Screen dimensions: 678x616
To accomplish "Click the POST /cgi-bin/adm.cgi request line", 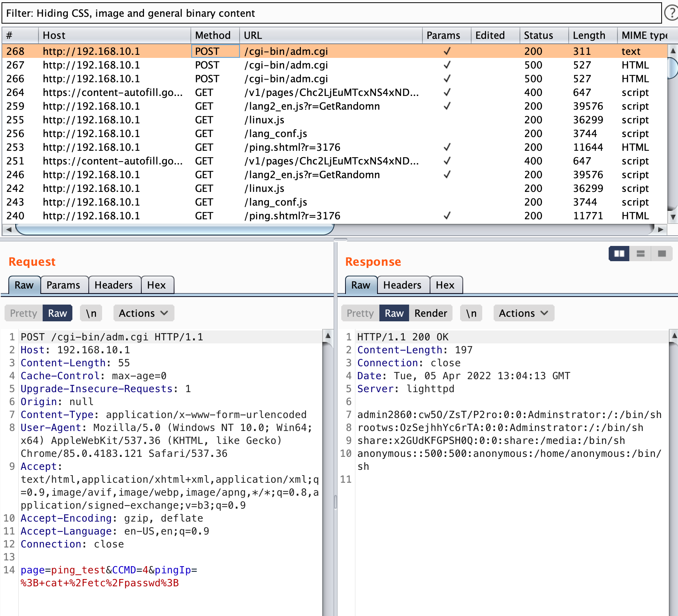I will (112, 337).
